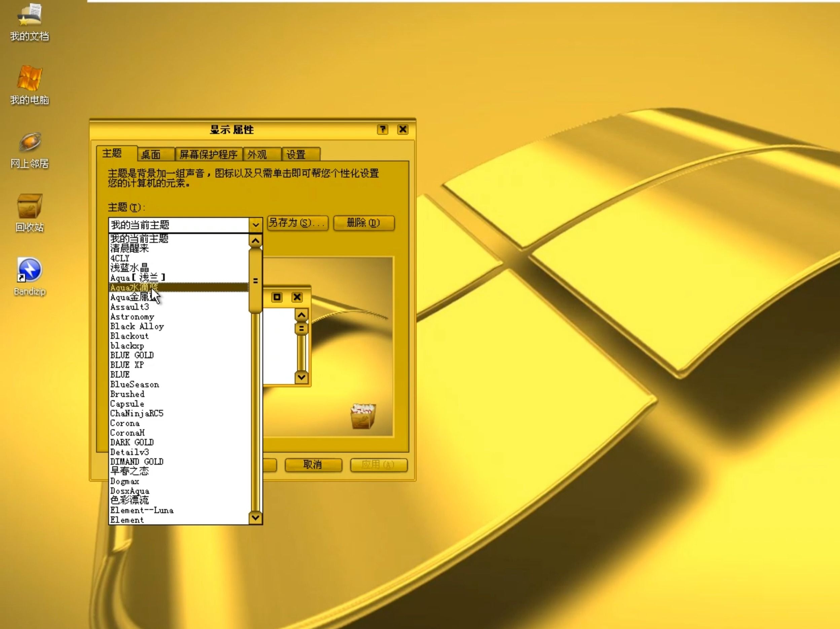Collapse the theme combo box arrow
Screen dimensions: 840x629
click(x=256, y=225)
